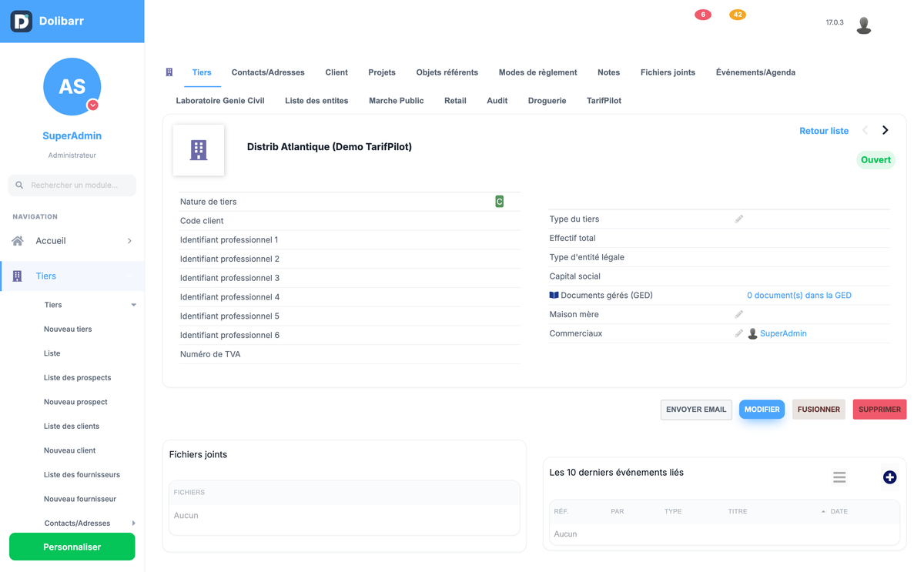
Task: Open the Marche Public tab
Action: pyautogui.click(x=397, y=101)
